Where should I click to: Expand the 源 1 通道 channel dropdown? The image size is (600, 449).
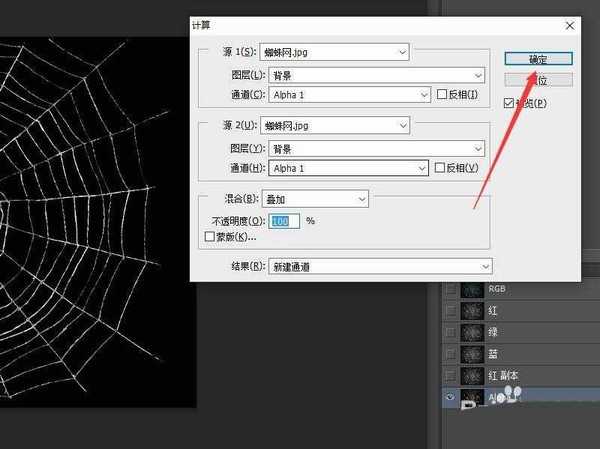click(x=344, y=95)
